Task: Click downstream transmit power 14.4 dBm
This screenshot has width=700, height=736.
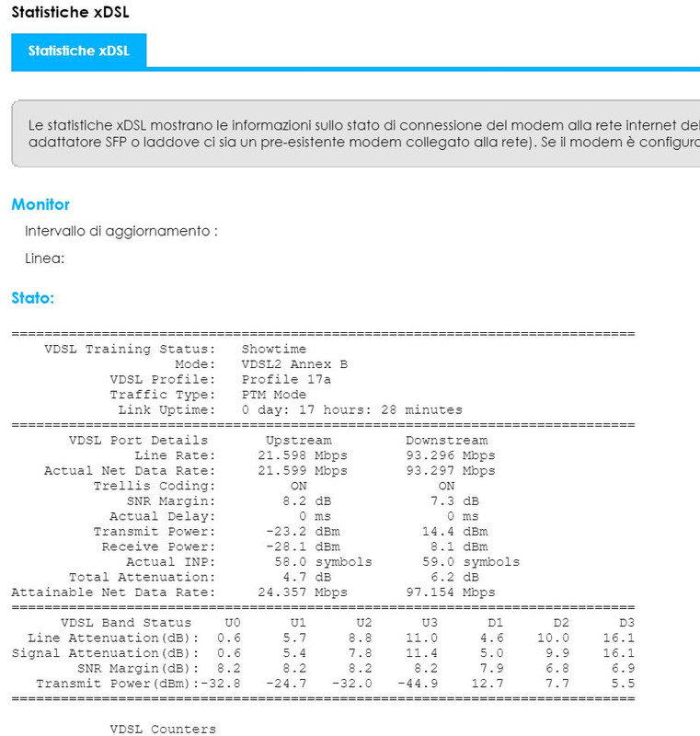Action: click(x=454, y=531)
